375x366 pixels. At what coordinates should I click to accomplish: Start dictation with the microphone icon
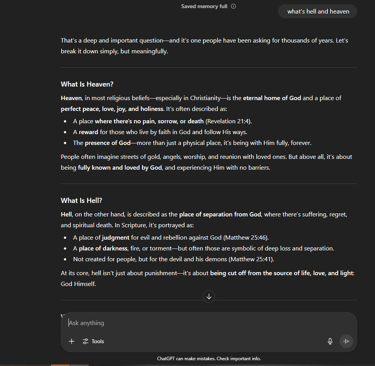coord(330,341)
